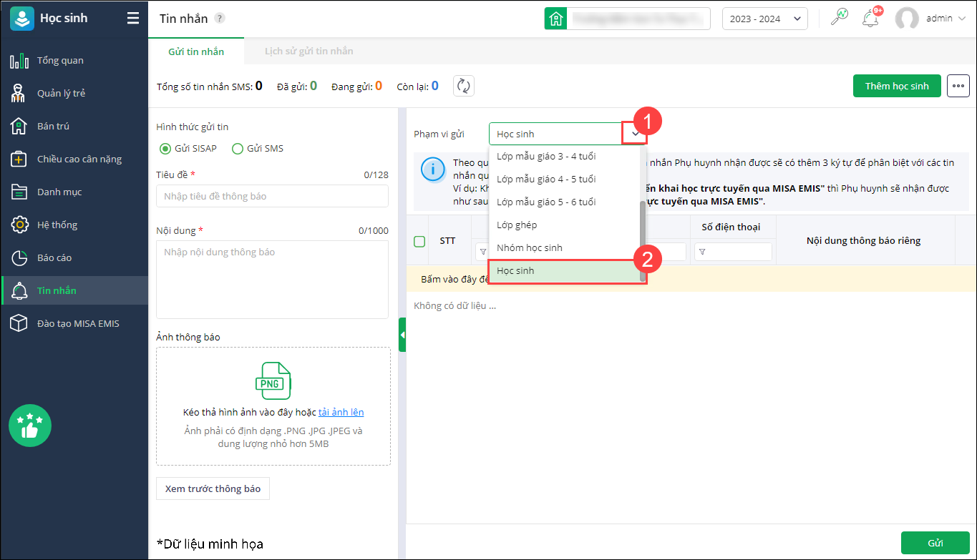Viewport: 977px width, 560px height.
Task: Click the green thumbs-up feedback icon
Action: (x=30, y=426)
